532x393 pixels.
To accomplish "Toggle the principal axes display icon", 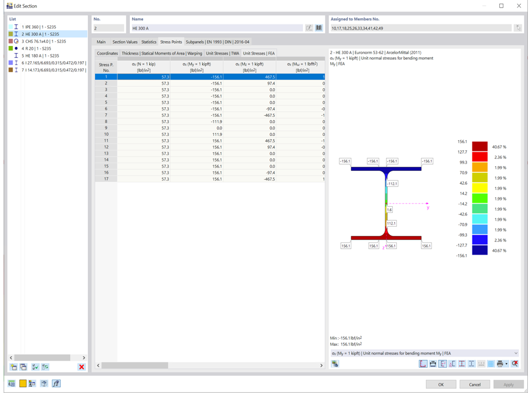I will coord(443,364).
